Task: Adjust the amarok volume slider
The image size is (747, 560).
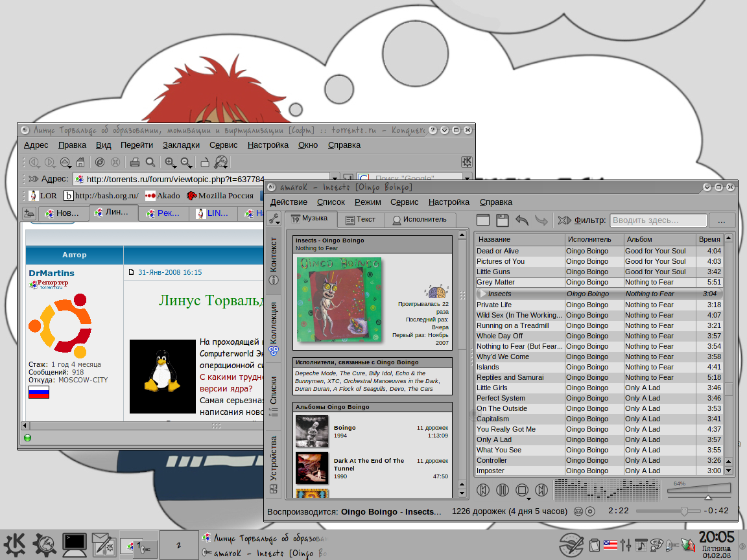Action: [x=699, y=492]
